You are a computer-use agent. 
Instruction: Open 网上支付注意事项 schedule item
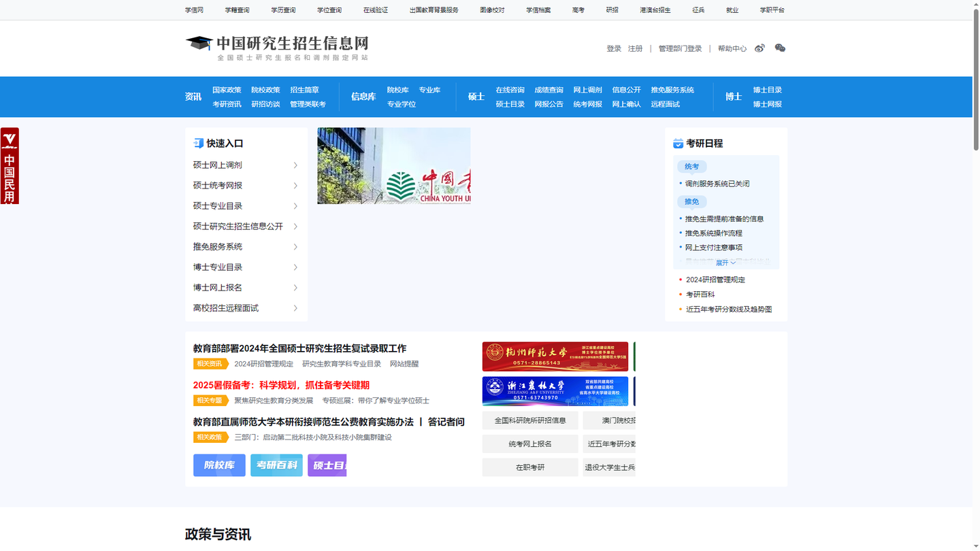(714, 248)
